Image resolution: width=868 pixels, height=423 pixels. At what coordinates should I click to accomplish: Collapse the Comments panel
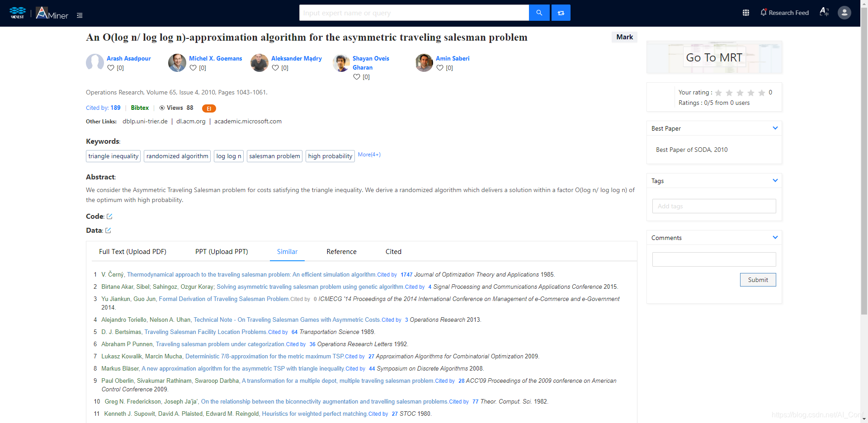pyautogui.click(x=775, y=237)
